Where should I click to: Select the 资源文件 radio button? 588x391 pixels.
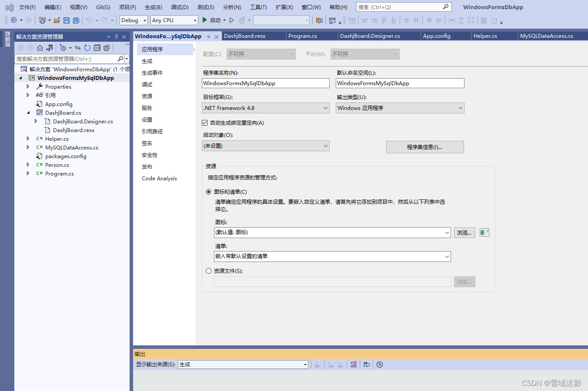tap(209, 271)
